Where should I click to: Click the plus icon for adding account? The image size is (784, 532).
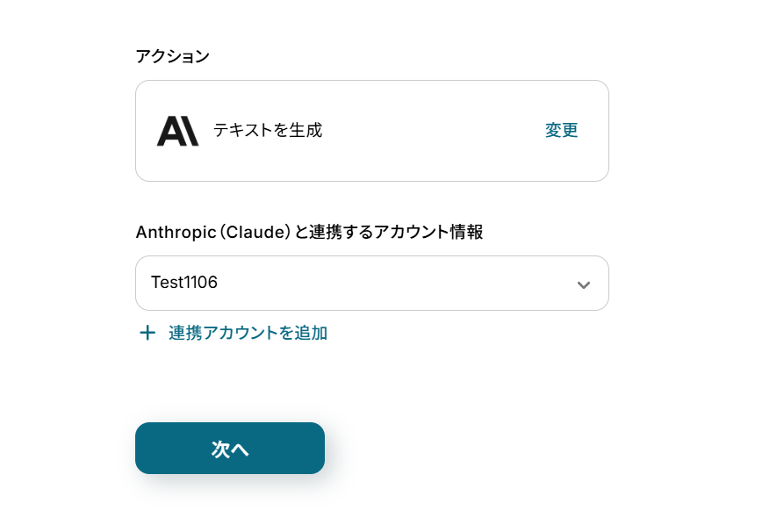pyautogui.click(x=147, y=333)
